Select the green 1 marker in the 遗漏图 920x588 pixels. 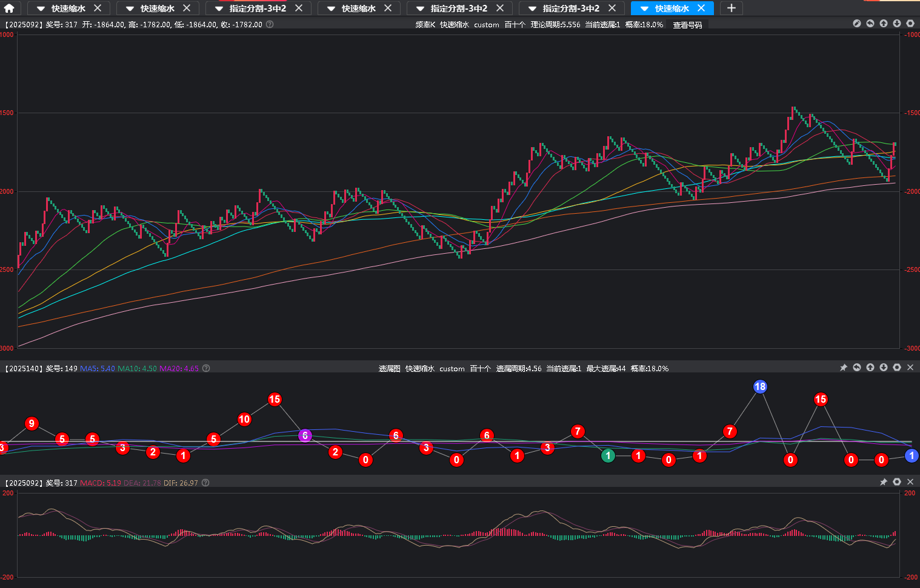608,455
